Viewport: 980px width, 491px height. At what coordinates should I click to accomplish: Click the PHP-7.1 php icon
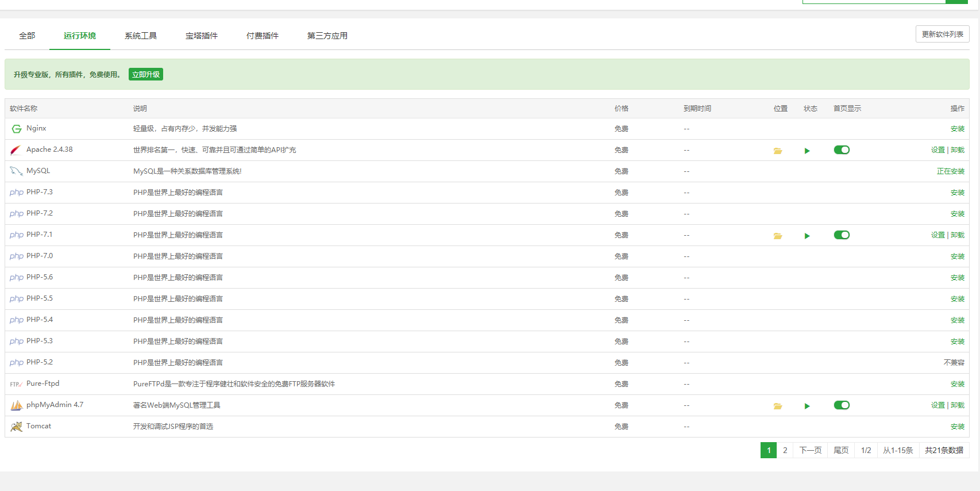point(17,235)
